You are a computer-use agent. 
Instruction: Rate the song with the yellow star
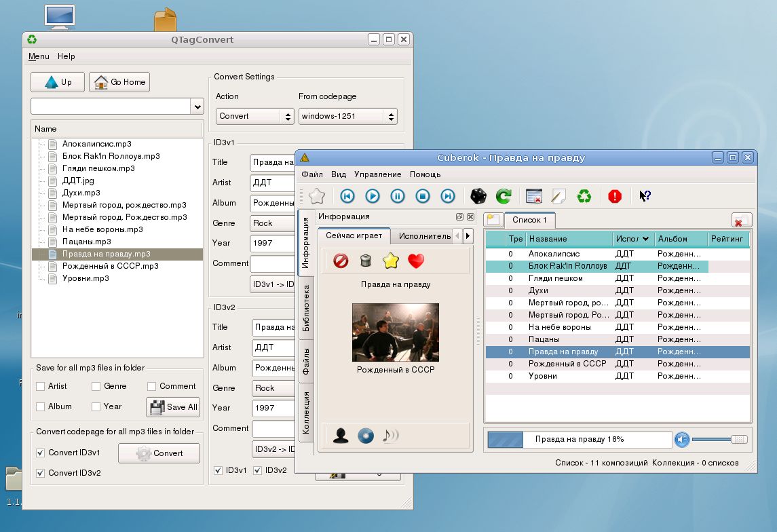tap(390, 261)
